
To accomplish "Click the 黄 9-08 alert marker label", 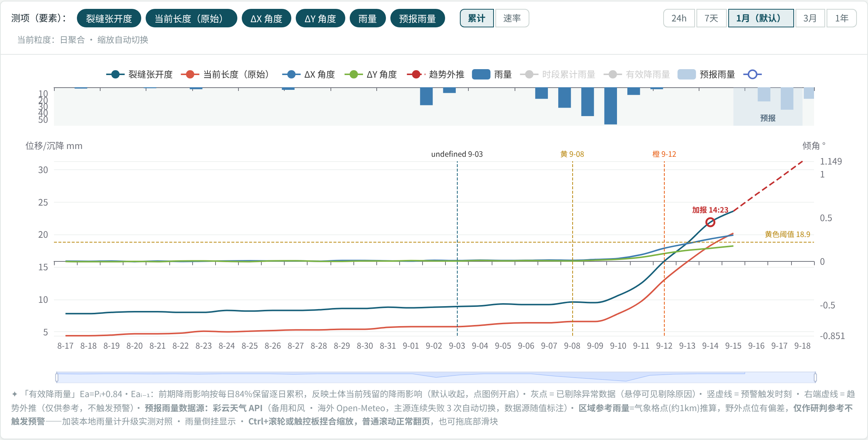I will (x=572, y=154).
